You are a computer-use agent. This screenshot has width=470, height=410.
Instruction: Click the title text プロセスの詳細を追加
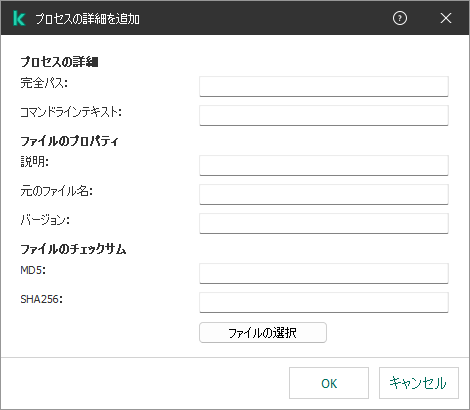88,19
